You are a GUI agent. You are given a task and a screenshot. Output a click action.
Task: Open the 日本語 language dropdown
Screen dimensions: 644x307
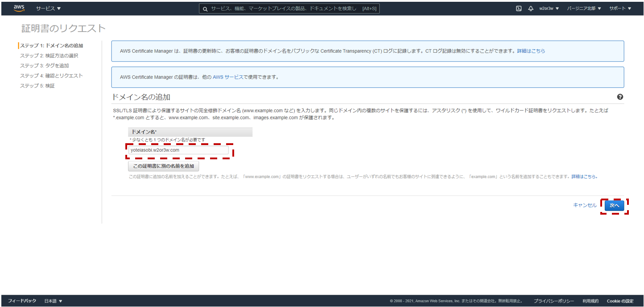coord(54,301)
